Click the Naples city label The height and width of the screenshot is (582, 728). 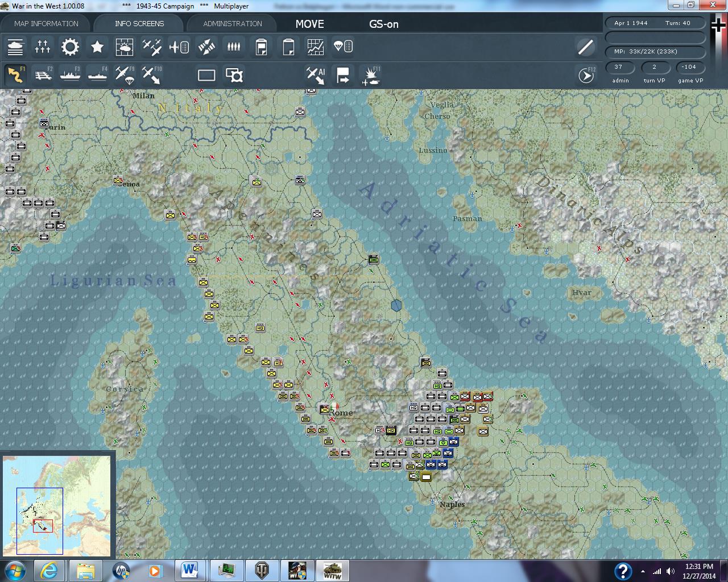coord(452,504)
